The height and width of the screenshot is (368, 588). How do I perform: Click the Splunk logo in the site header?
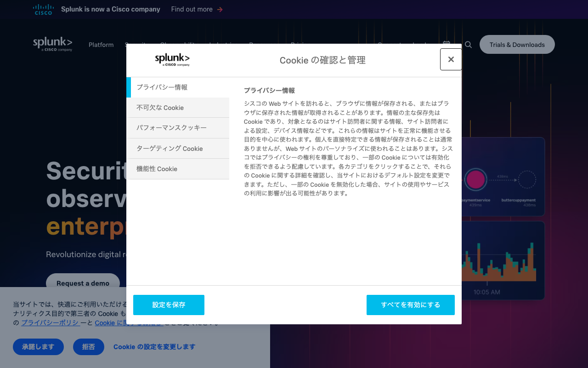coord(53,44)
